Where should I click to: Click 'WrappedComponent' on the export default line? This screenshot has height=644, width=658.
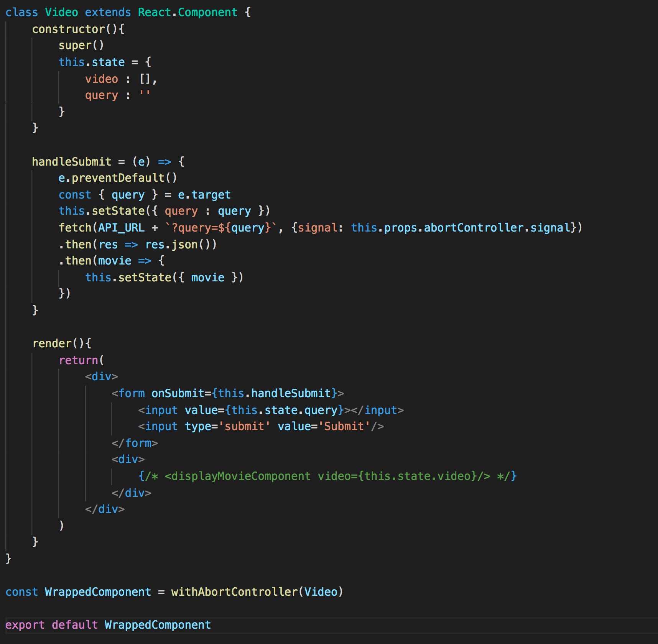(x=158, y=625)
